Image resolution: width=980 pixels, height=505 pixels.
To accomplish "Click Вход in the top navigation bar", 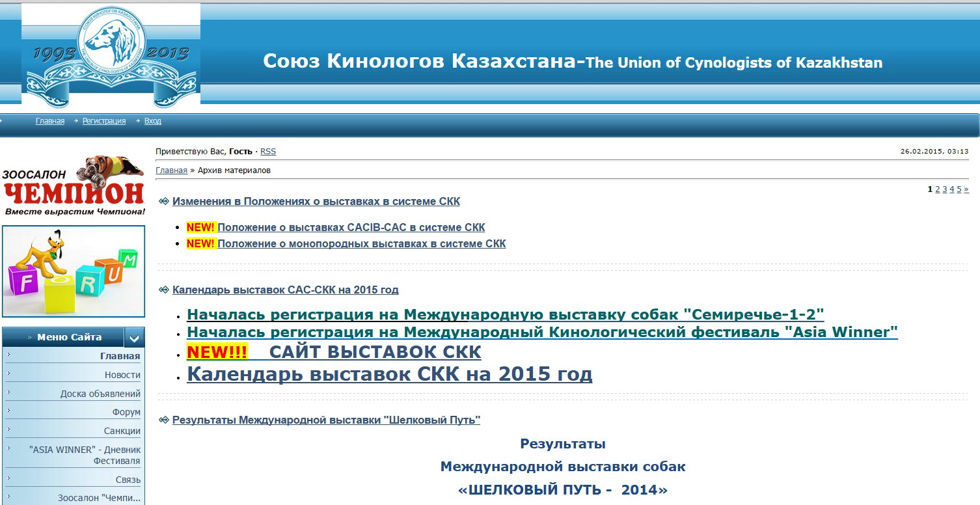I will (153, 121).
